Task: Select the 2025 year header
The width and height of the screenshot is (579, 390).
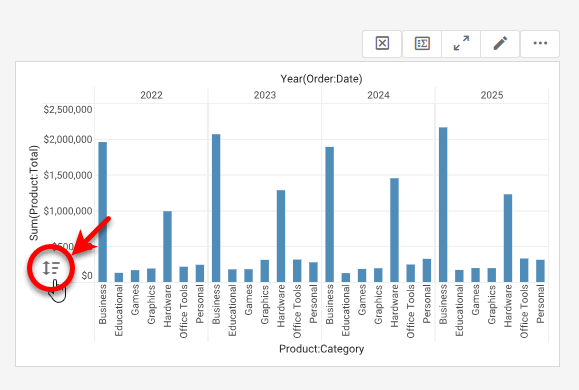Action: [x=491, y=95]
